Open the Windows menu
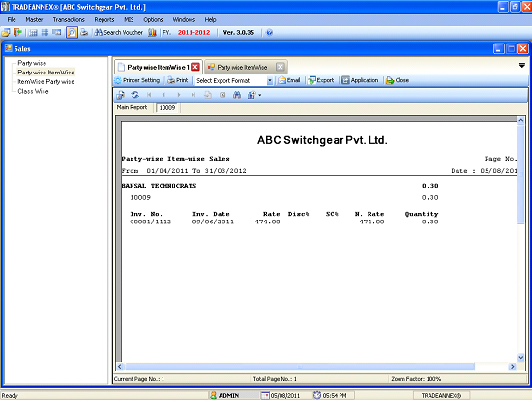 184,20
